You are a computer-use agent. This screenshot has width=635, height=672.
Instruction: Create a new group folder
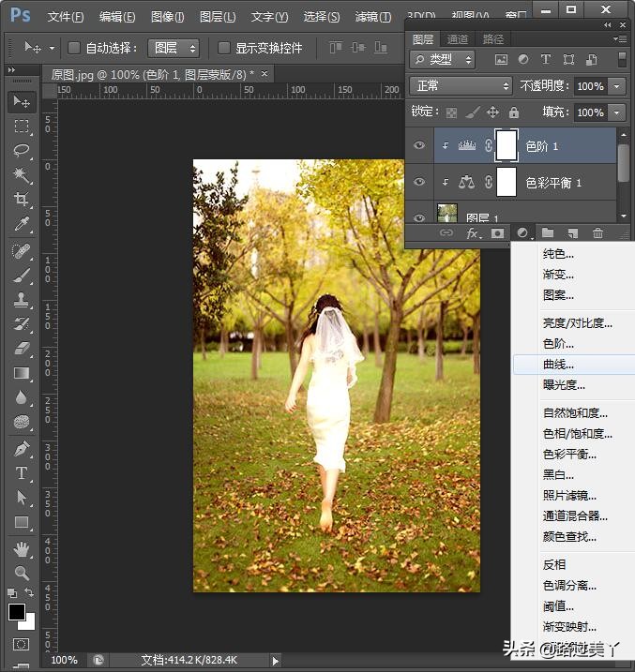pos(548,232)
